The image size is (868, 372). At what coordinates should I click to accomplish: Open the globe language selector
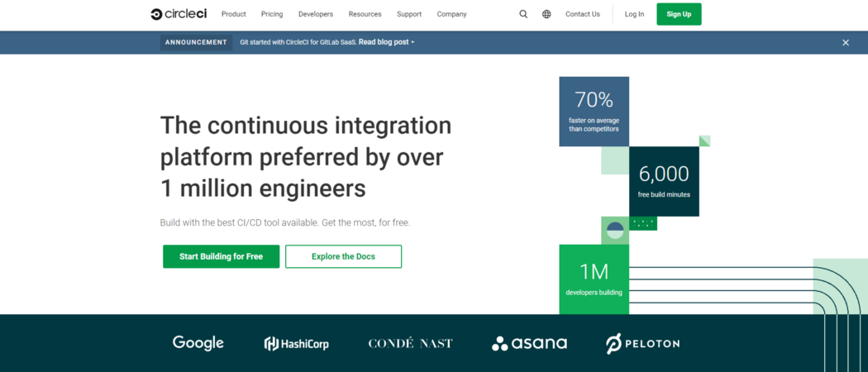coord(546,14)
